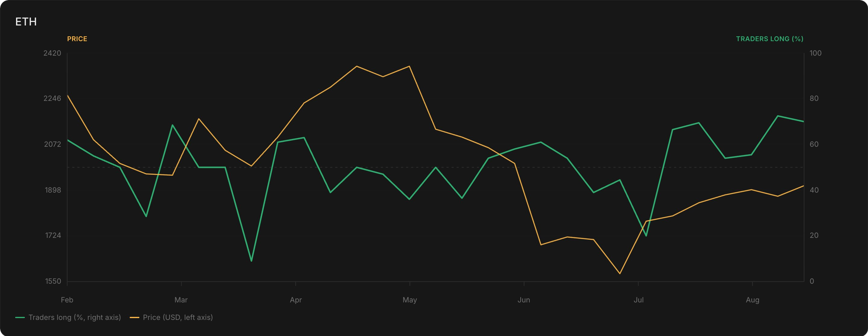
Task: Click the 0 value on right axis
Action: [812, 281]
